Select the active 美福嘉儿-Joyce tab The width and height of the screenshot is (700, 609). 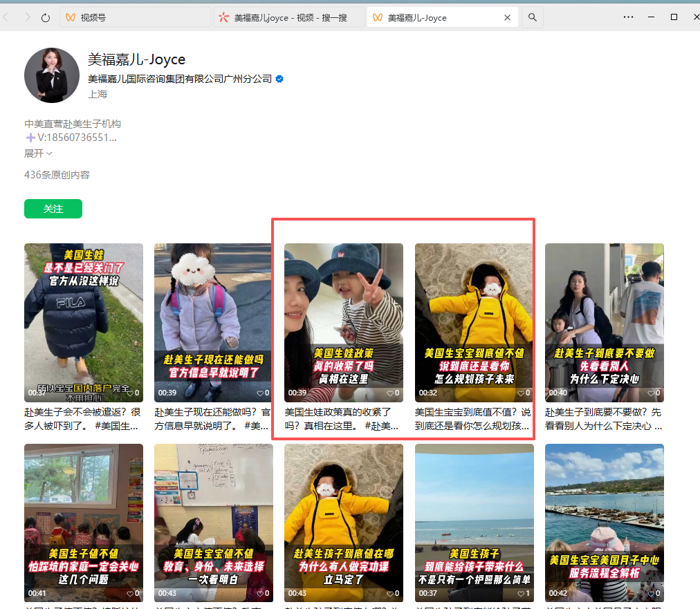click(x=443, y=17)
